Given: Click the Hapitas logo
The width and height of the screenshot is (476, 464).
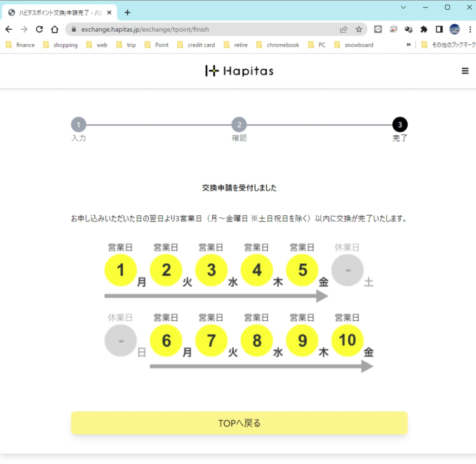Looking at the screenshot, I should pos(239,71).
